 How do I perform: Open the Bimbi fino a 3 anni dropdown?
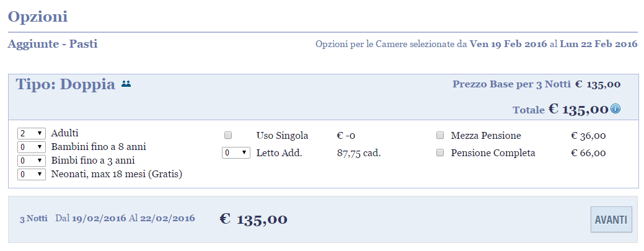pyautogui.click(x=31, y=161)
